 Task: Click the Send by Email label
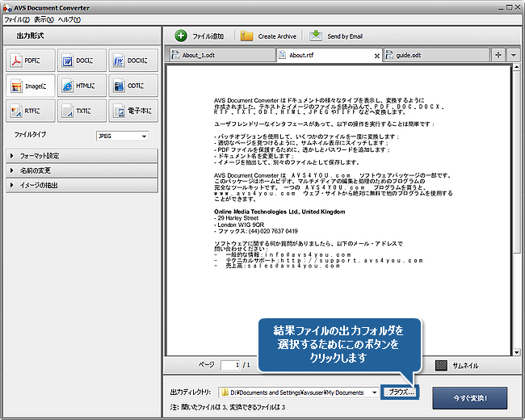[x=345, y=36]
